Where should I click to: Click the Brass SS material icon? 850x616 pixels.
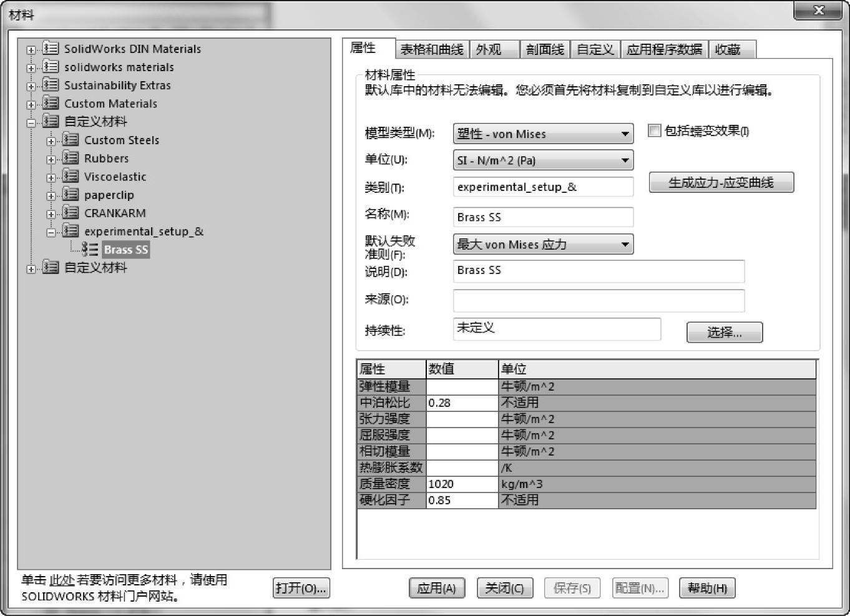[x=90, y=250]
